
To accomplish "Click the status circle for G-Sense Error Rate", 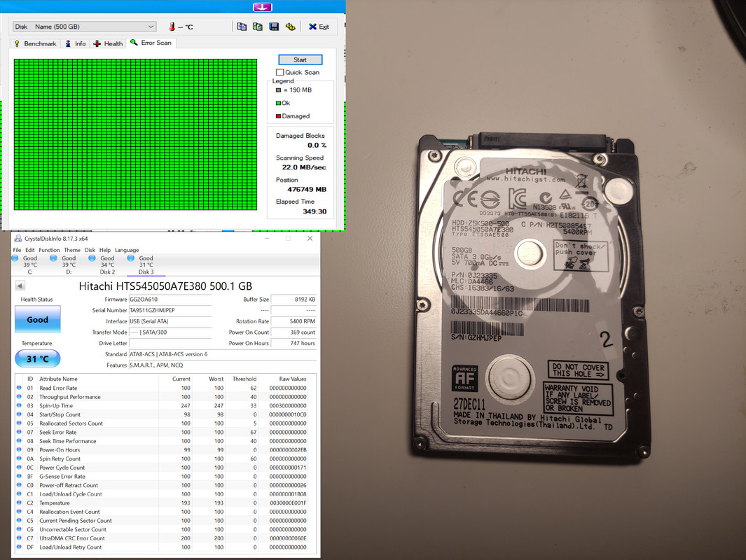I will click(x=19, y=476).
